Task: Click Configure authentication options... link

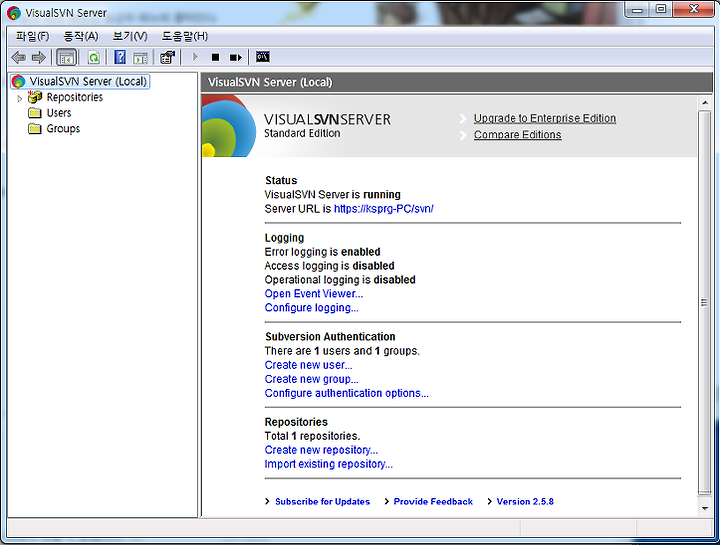Action: pos(347,393)
